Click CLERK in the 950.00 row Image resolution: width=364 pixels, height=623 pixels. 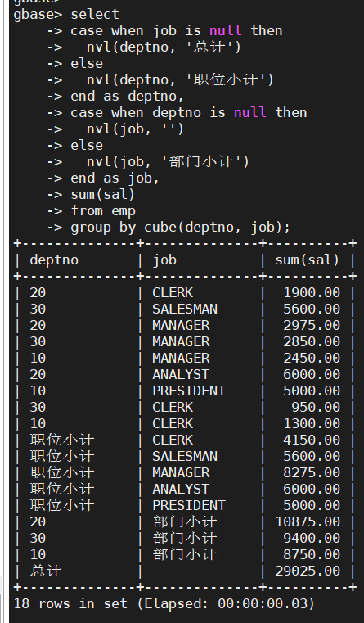[x=173, y=407]
